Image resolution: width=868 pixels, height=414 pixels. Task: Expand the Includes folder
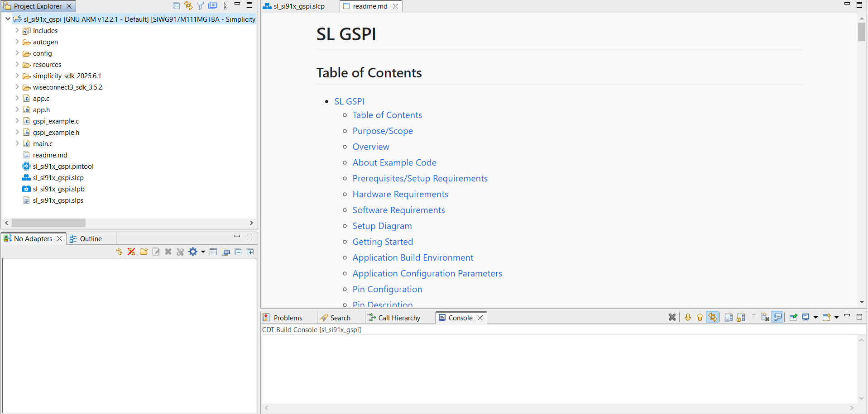(17, 31)
